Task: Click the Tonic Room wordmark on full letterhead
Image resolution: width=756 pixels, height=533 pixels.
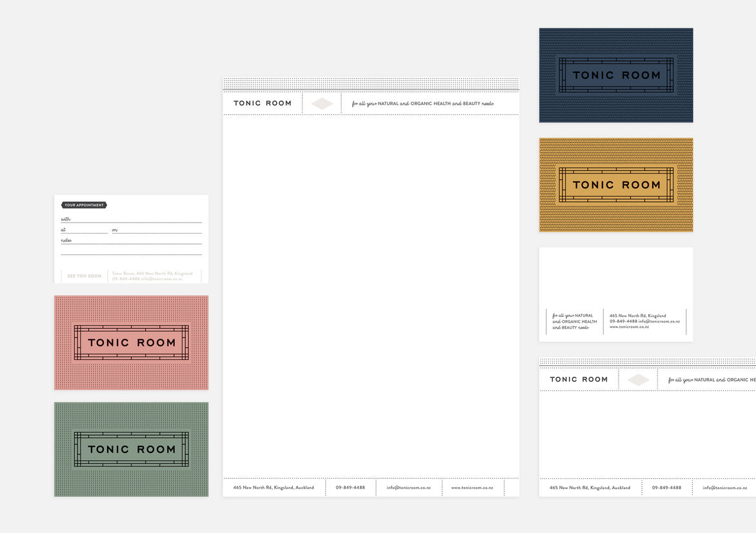Action: click(263, 103)
